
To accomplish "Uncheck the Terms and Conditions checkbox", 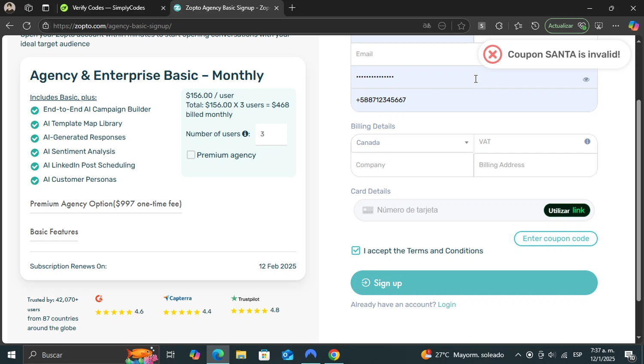I will (355, 251).
